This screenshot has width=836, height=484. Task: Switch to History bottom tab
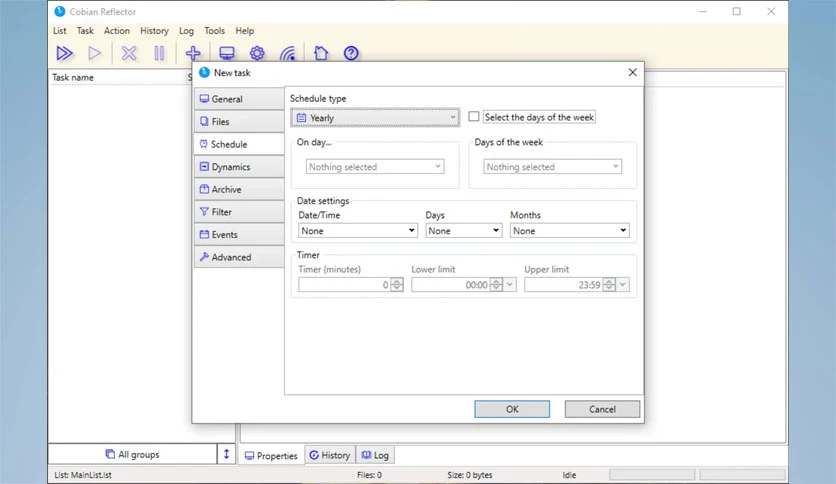coord(330,455)
